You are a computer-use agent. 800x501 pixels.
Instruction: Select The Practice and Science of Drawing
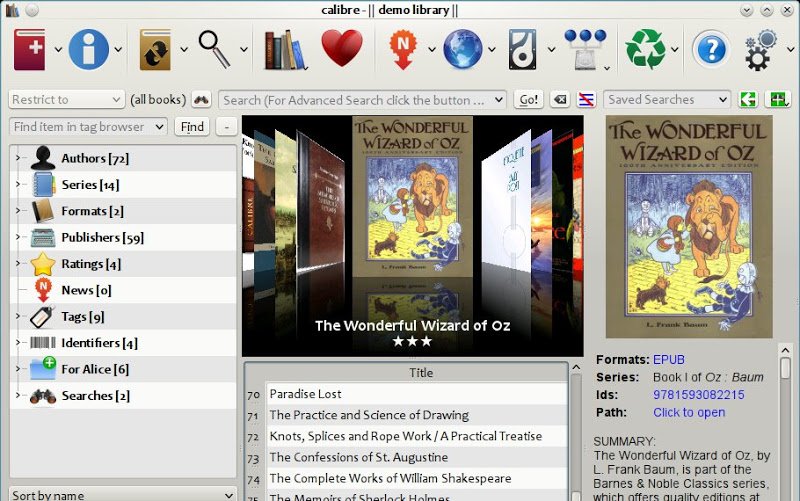tap(417, 415)
